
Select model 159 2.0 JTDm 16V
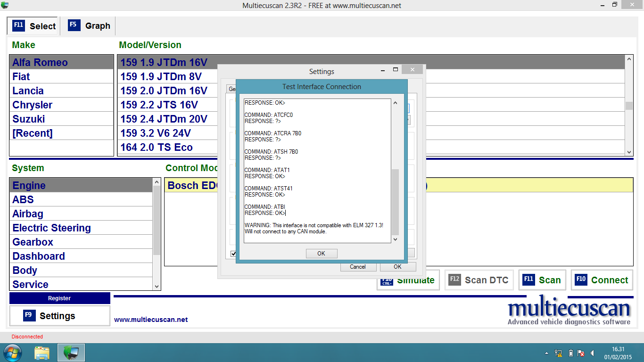point(167,90)
